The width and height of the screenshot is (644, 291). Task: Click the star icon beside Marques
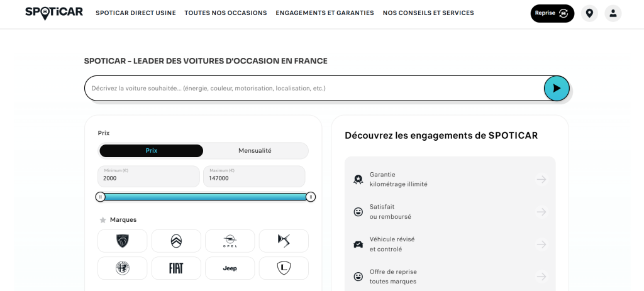click(103, 220)
